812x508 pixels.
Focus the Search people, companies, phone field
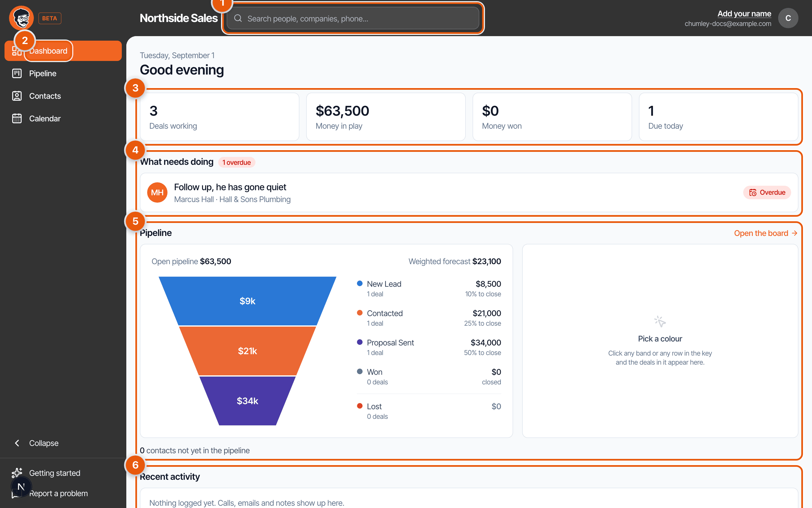tap(353, 18)
